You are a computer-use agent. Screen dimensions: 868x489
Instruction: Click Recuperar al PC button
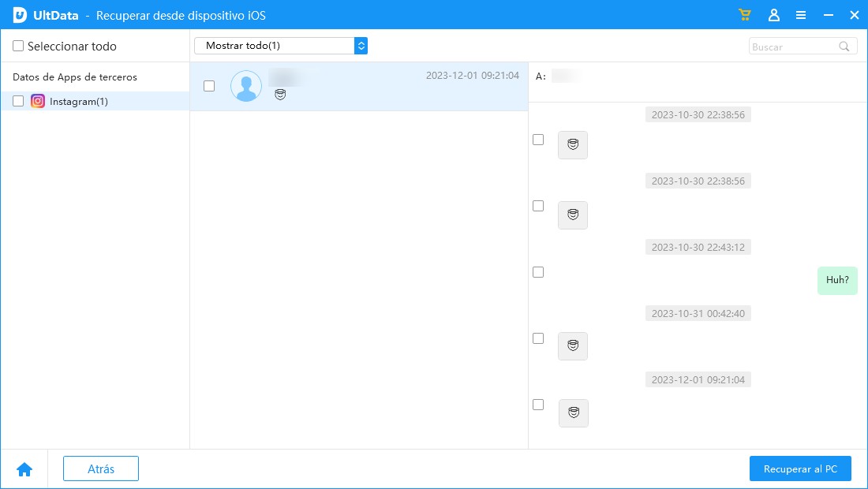(800, 468)
